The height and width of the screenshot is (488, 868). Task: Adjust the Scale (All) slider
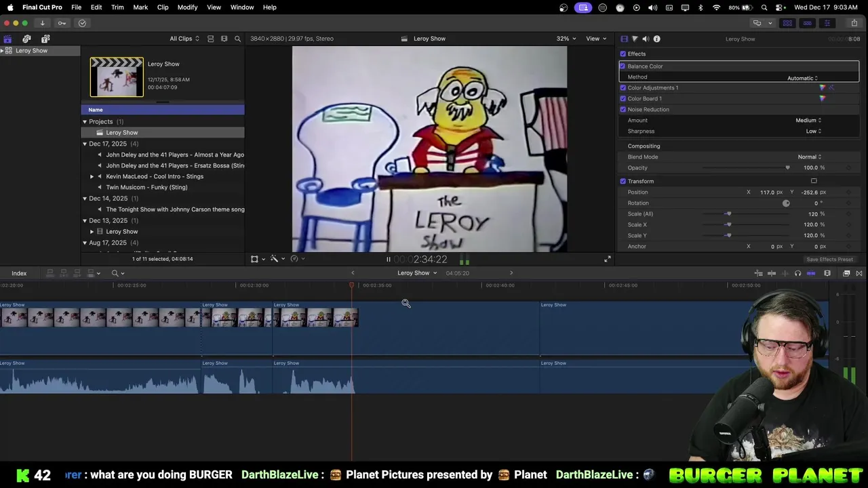pos(729,213)
